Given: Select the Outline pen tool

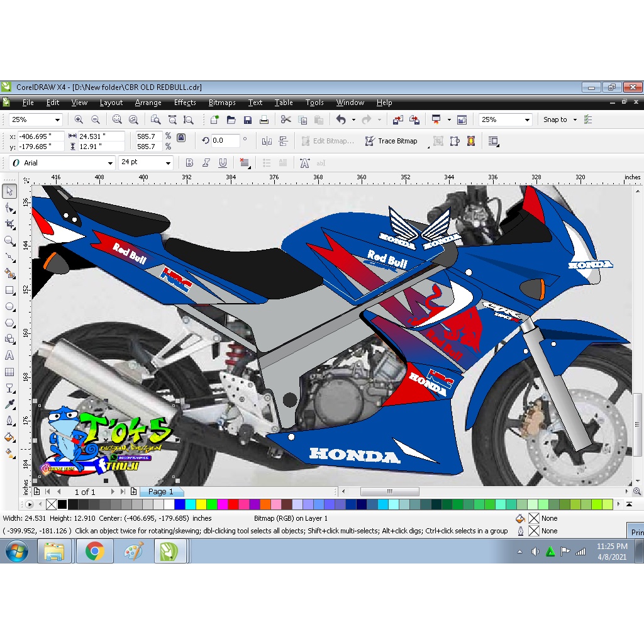Looking at the screenshot, I should click(9, 421).
